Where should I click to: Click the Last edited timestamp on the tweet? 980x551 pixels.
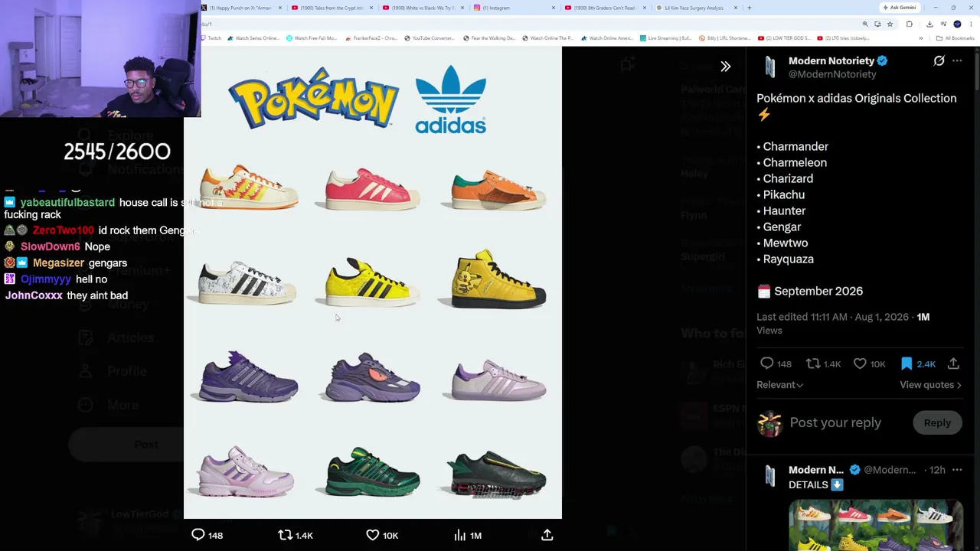pyautogui.click(x=833, y=317)
